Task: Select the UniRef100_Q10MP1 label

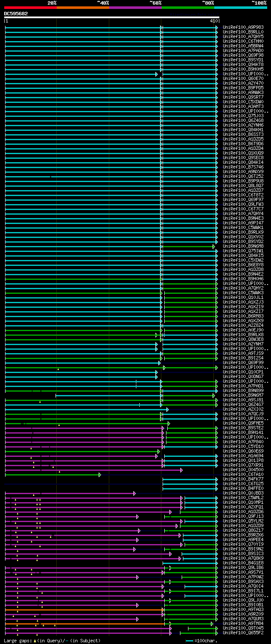Action: click(x=244, y=502)
